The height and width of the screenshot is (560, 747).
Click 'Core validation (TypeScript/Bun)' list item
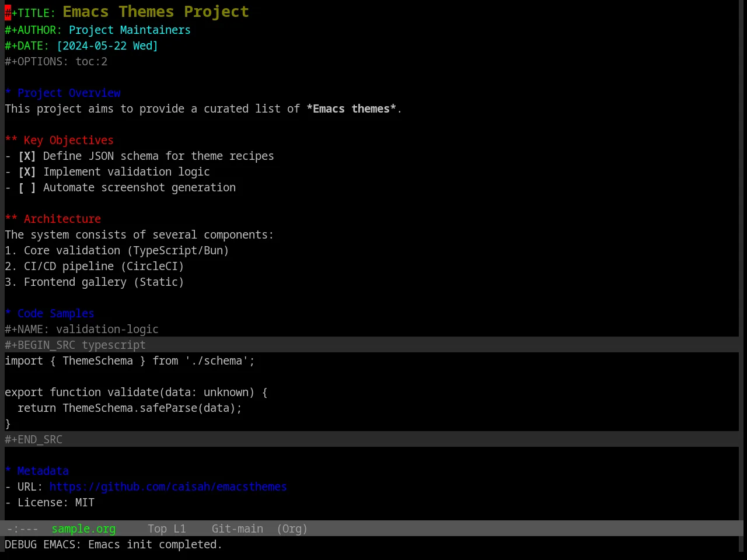click(126, 251)
